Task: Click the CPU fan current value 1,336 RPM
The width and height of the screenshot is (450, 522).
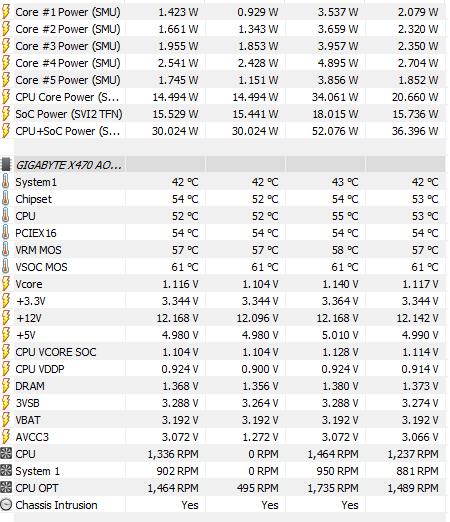Action: (x=173, y=454)
